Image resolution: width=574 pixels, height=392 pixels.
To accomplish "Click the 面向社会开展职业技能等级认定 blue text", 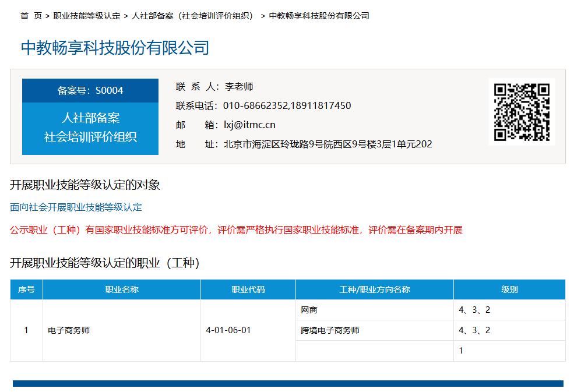I will (x=76, y=207).
